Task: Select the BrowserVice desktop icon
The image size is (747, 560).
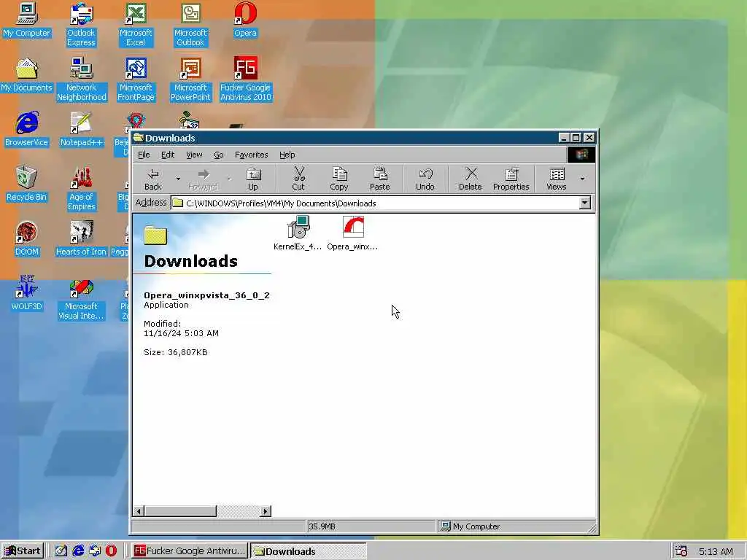Action: click(x=27, y=130)
